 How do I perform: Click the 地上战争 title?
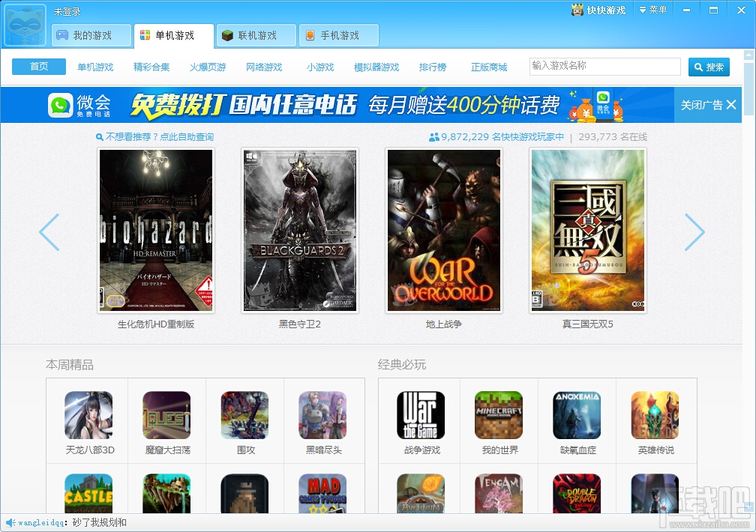(444, 324)
